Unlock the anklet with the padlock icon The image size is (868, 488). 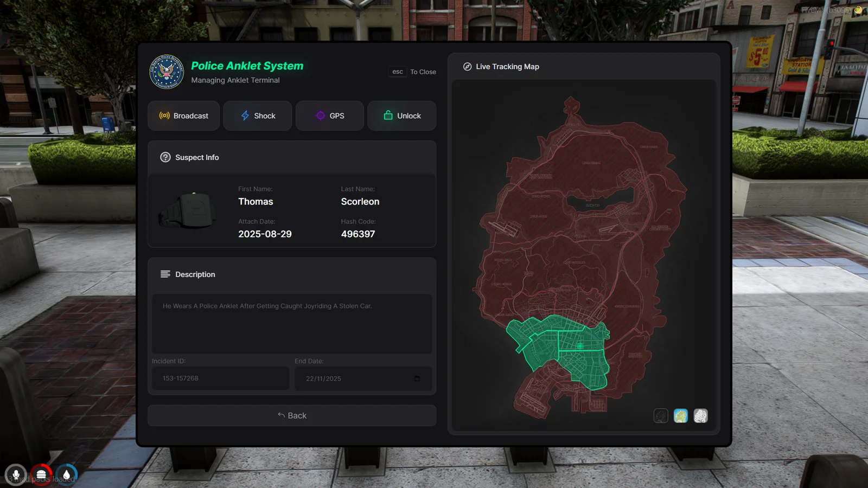pyautogui.click(x=401, y=115)
